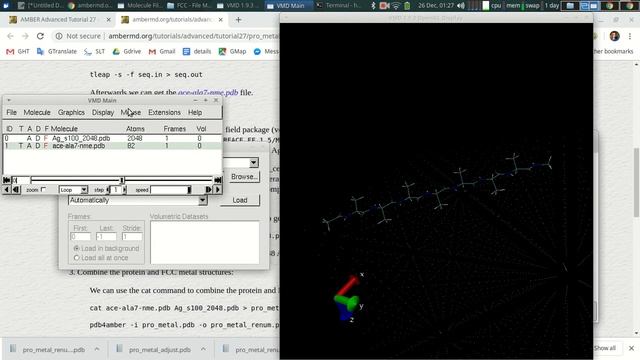This screenshot has width=640, height=360.
Task: Step one frame back in VMD Main
Action: [16, 190]
